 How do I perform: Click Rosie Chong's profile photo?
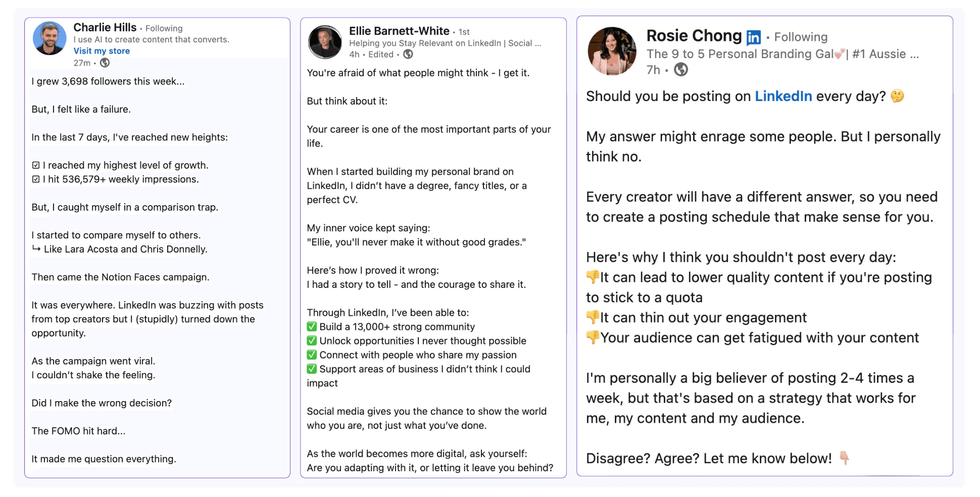(612, 52)
